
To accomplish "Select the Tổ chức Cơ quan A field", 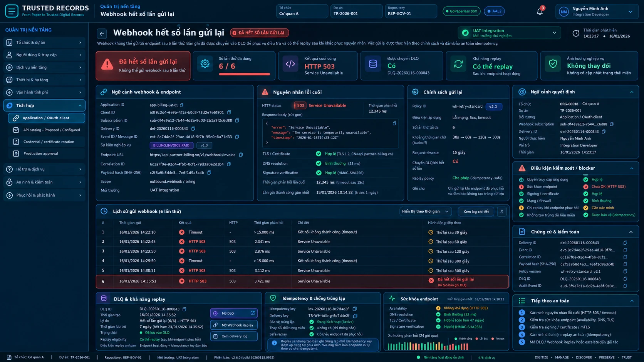I will [x=302, y=11].
